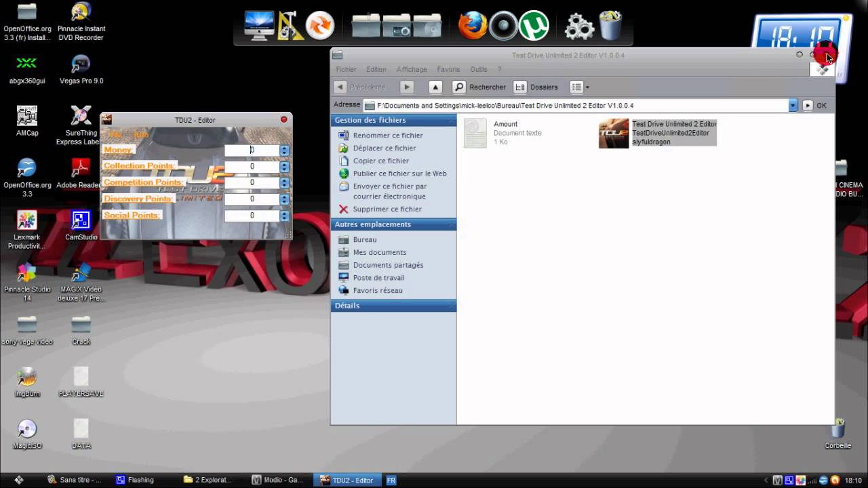Go up one folder level in Explorer
The height and width of the screenshot is (488, 868).
(436, 87)
